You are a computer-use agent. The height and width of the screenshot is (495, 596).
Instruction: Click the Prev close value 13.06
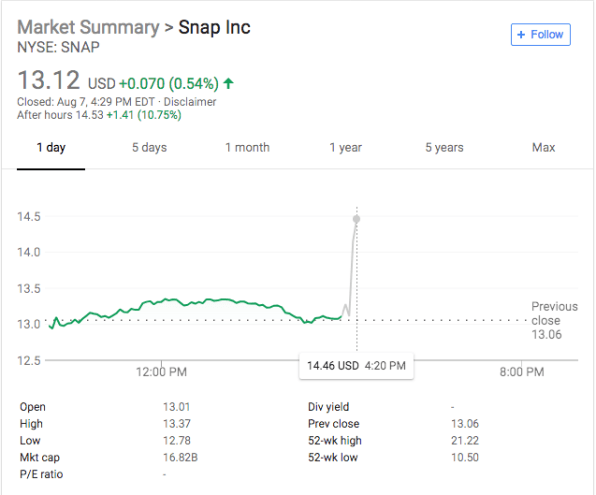point(465,424)
